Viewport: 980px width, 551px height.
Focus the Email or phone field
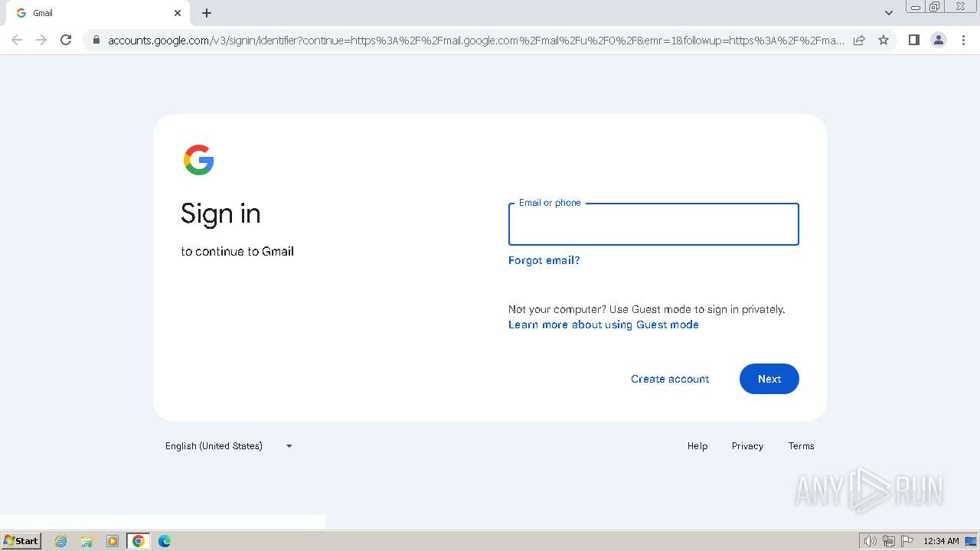654,224
